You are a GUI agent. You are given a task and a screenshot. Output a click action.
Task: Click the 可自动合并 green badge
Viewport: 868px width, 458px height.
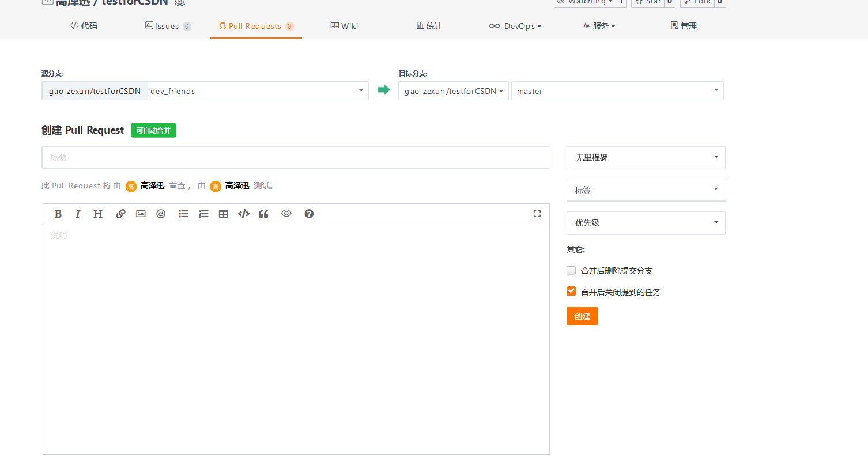click(153, 131)
